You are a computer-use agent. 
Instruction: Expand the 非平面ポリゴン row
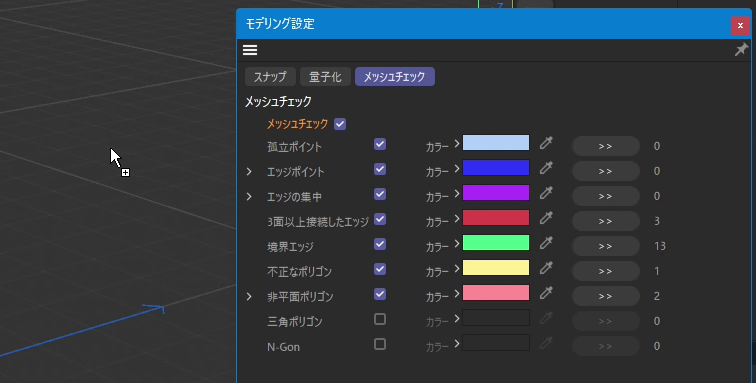pyautogui.click(x=249, y=297)
